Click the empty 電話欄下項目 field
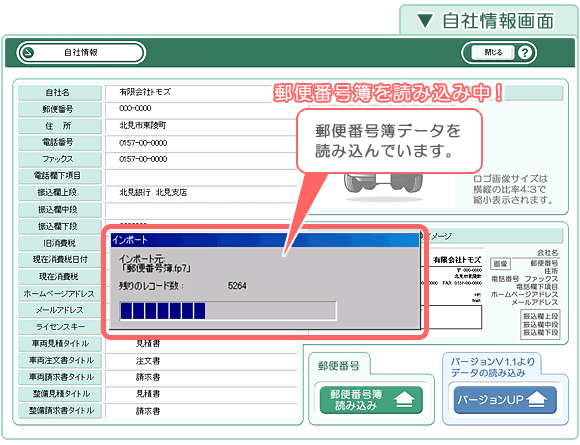Screen dimensions: 580x445 202,176
